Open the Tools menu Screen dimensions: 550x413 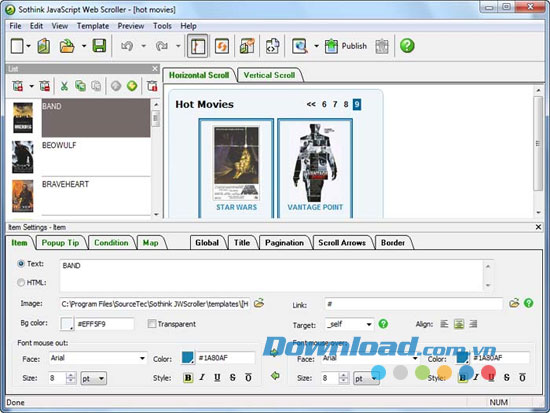162,26
